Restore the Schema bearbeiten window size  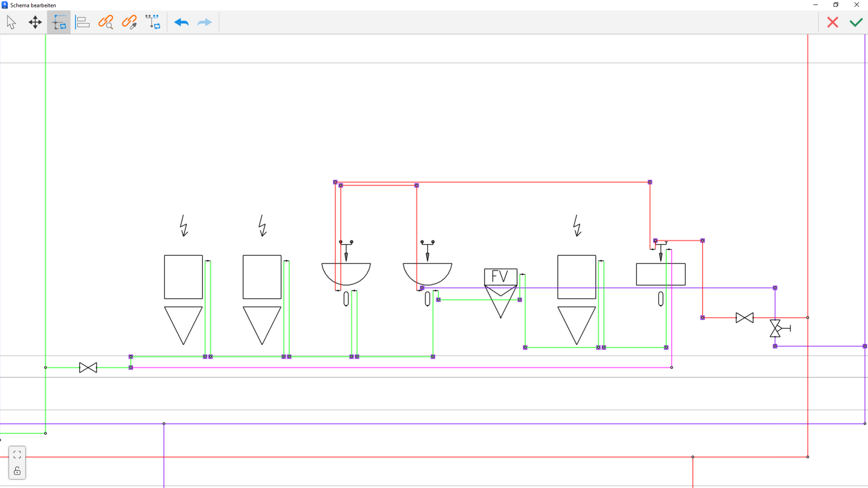tap(836, 5)
